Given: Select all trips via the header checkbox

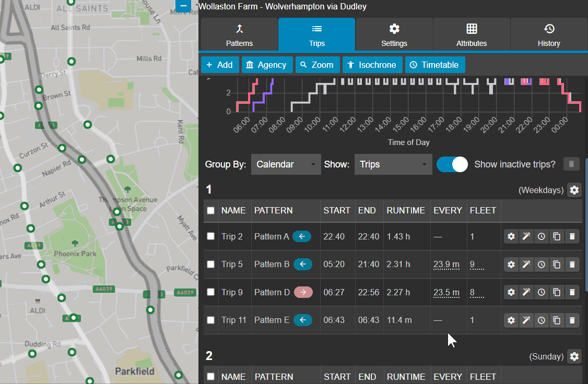Looking at the screenshot, I should click(210, 210).
